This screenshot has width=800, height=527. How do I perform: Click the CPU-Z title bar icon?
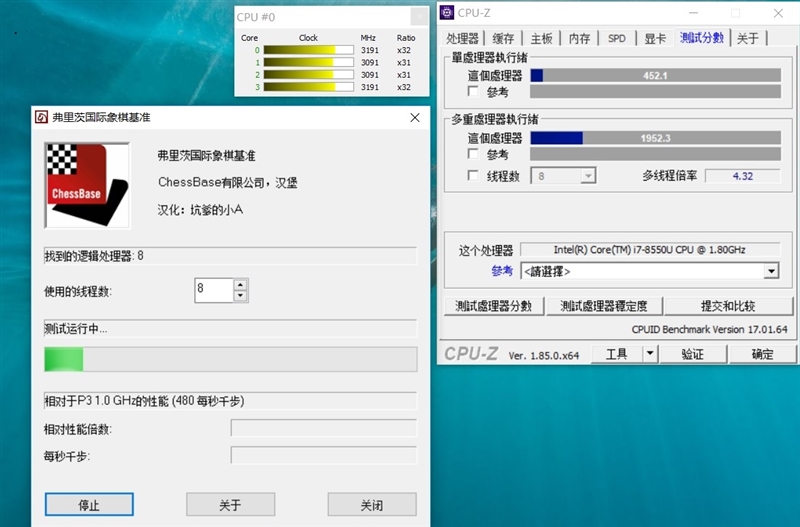447,13
